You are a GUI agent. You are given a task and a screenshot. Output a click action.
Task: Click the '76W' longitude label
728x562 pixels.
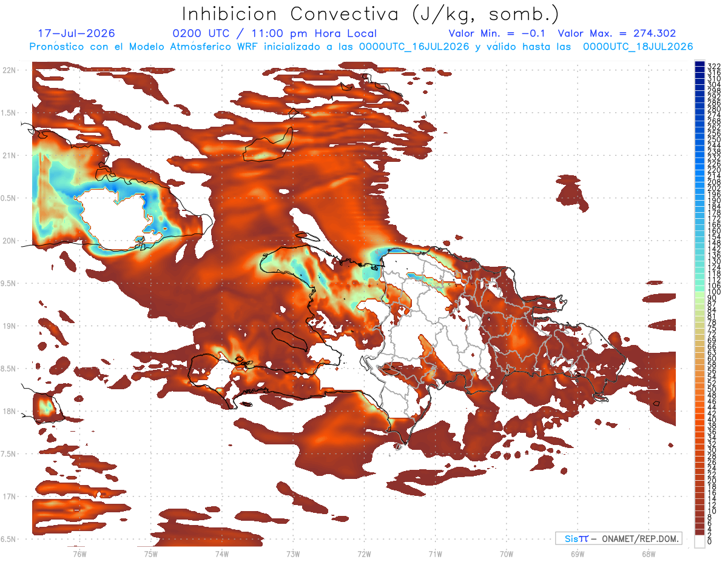[79, 554]
